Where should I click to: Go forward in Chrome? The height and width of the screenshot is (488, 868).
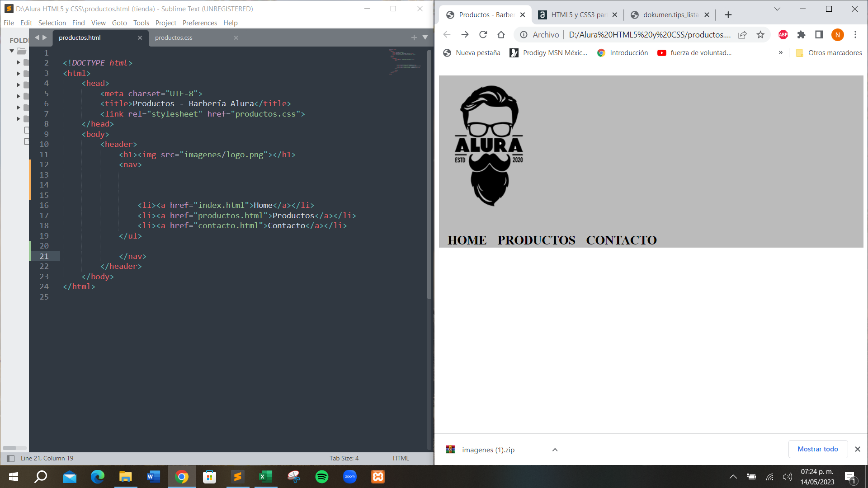pos(465,35)
